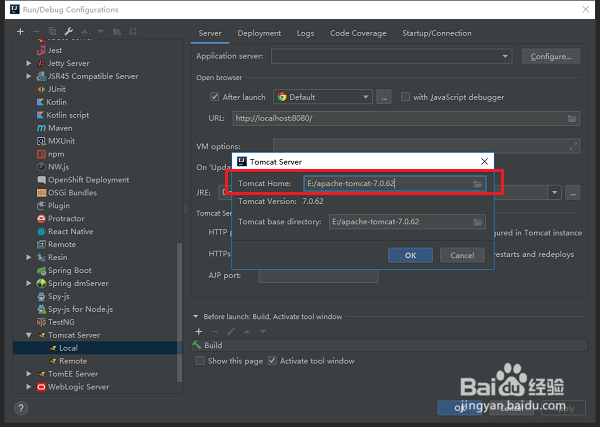600x427 pixels.
Task: Expand the JSR45 Compatible Server node
Action: [29, 76]
